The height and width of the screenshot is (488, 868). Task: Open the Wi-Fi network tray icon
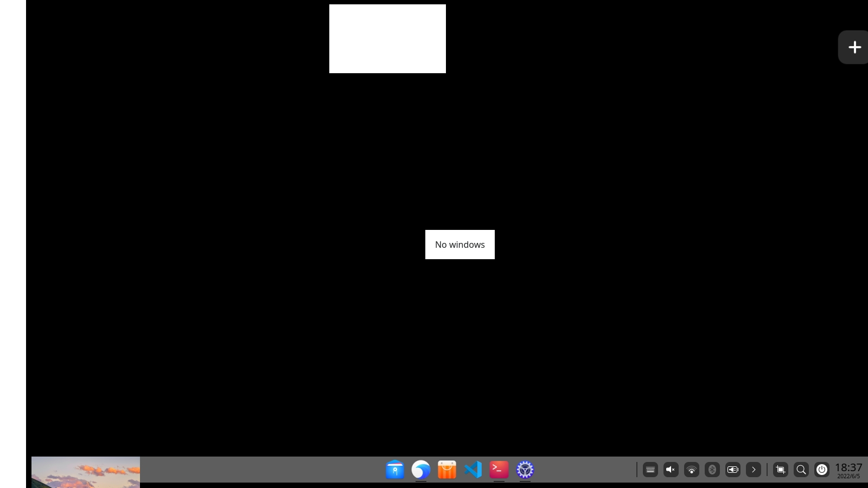(692, 470)
